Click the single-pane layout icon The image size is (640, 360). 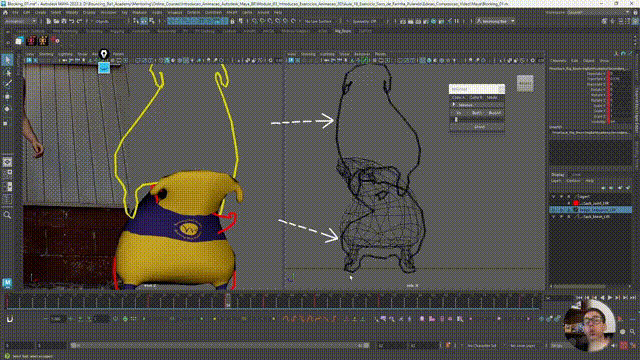[x=7, y=162]
